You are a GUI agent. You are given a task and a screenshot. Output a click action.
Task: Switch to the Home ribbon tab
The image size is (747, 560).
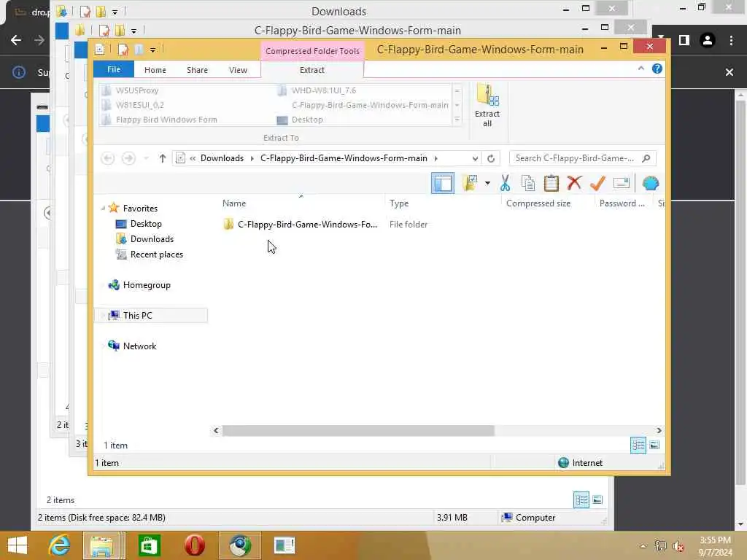[x=155, y=70]
